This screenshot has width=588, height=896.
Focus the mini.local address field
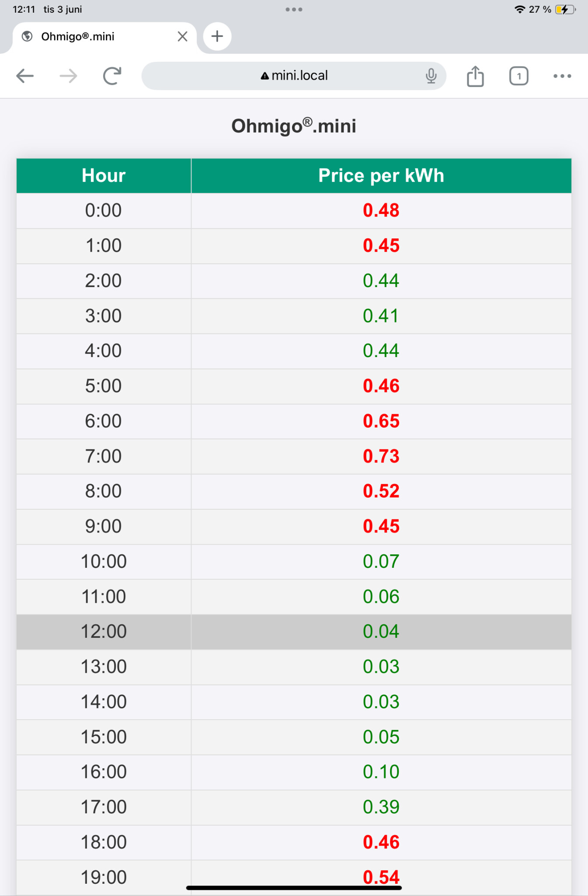tap(294, 76)
